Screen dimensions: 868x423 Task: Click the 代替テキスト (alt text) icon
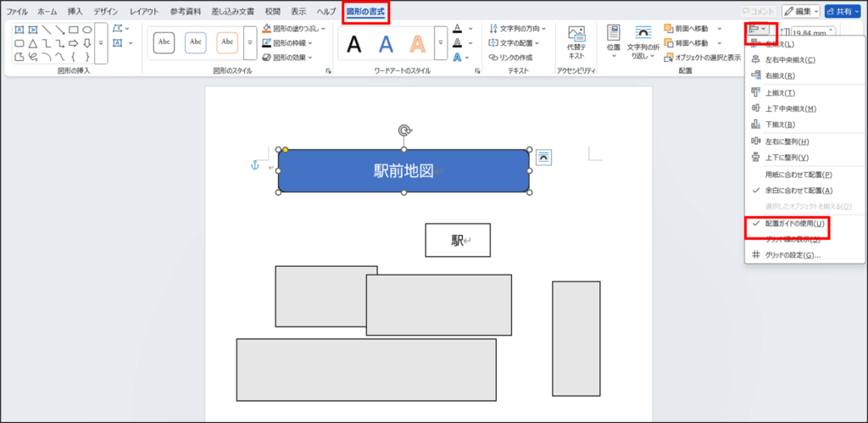pyautogui.click(x=576, y=42)
